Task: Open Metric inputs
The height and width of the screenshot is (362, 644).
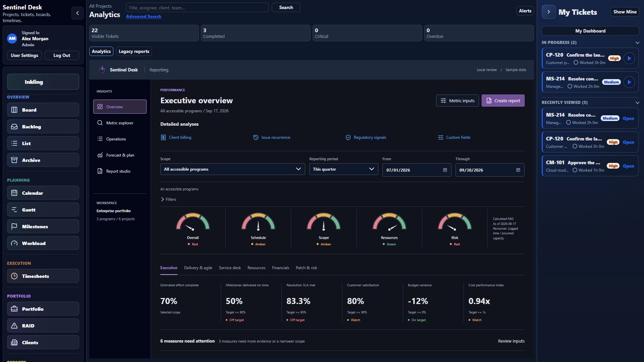Action: [457, 101]
